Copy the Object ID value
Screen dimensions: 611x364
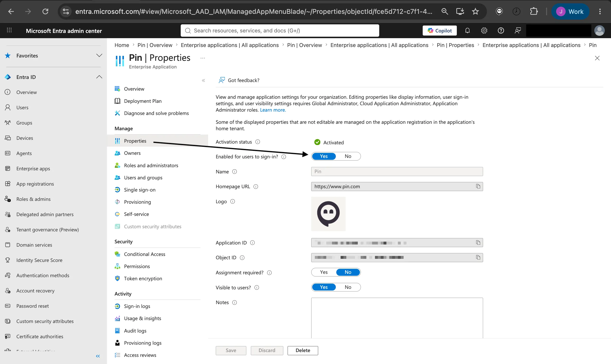tap(478, 257)
